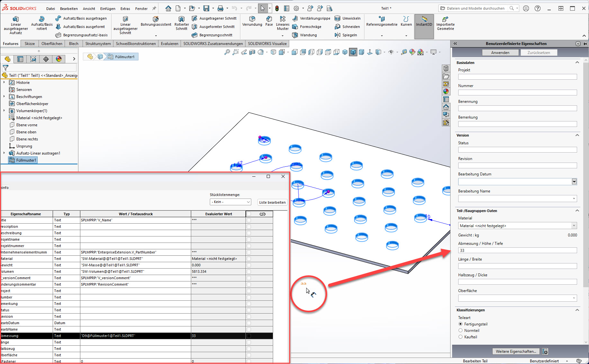Click the Formschräge tool

tap(307, 27)
